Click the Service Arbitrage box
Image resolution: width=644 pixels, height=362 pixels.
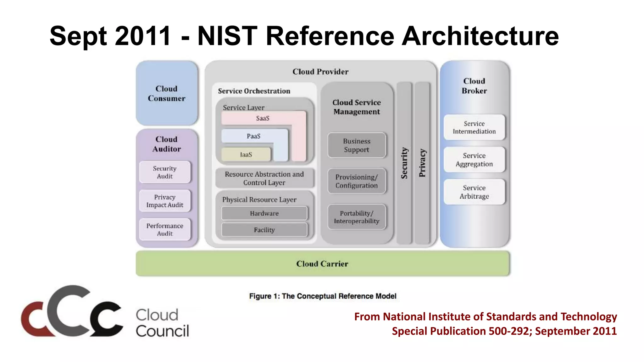click(x=474, y=192)
